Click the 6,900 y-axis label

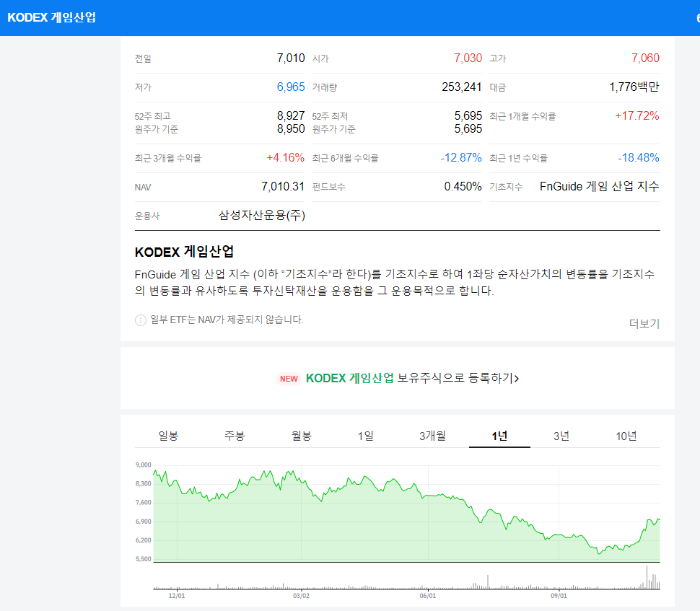pyautogui.click(x=144, y=522)
